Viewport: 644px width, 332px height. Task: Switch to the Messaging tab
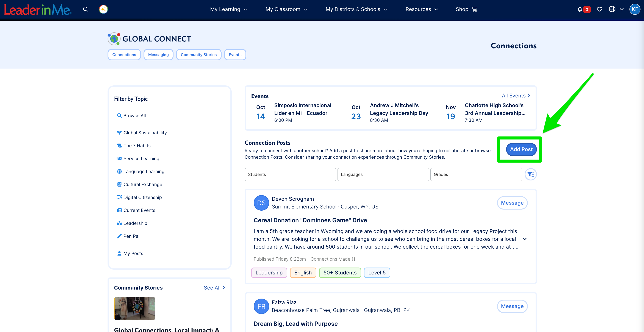tap(158, 55)
